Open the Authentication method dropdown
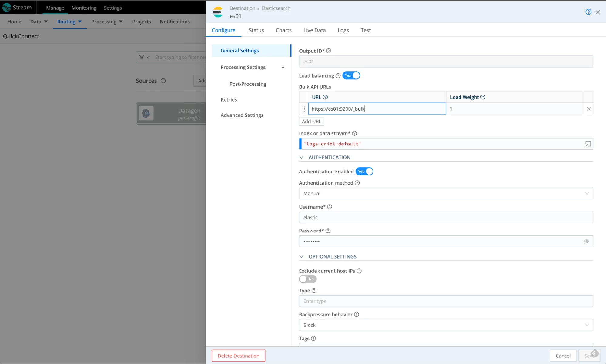This screenshot has height=364, width=606. [x=446, y=193]
